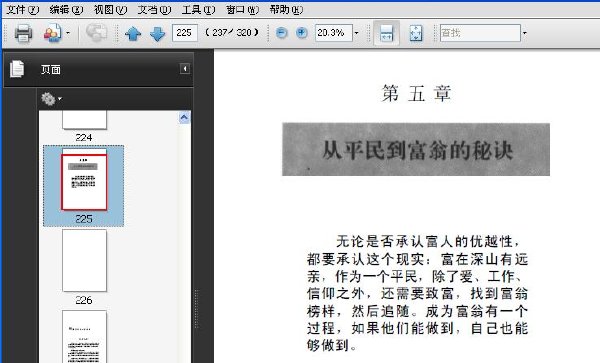600x363 pixels.
Task: Click the collaborate/share people icon
Action: (52, 33)
